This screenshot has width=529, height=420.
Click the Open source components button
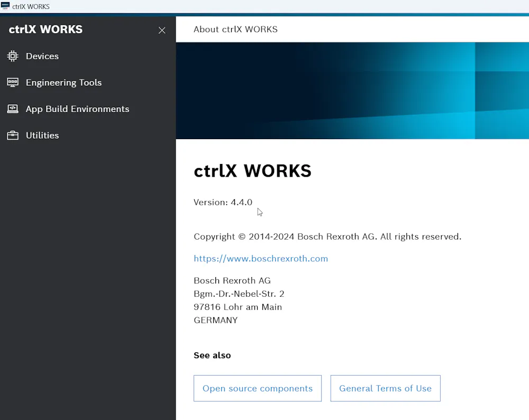point(258,388)
